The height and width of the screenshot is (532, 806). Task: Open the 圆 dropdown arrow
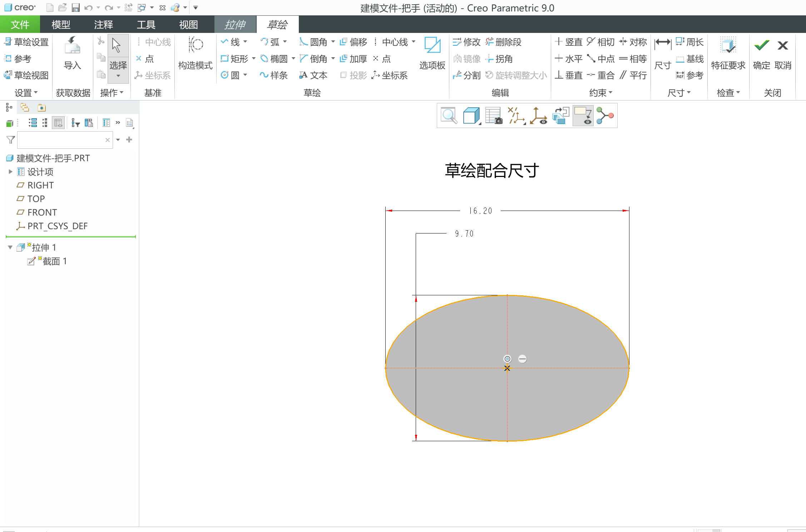tap(246, 75)
